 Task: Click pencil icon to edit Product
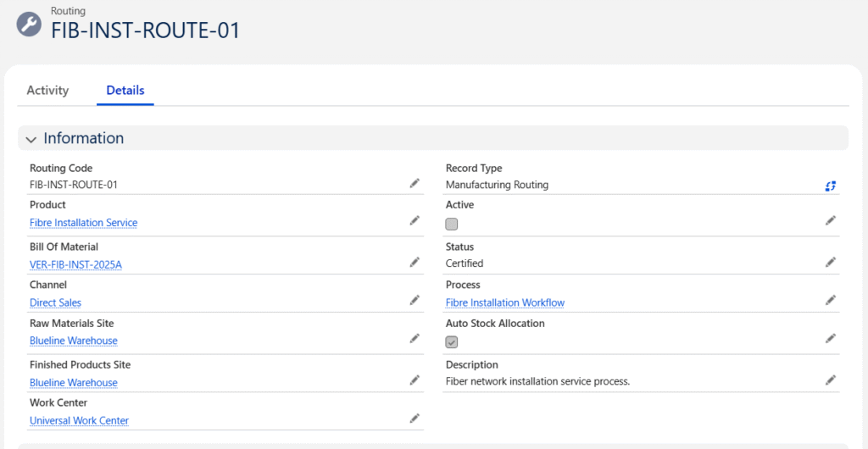coord(415,220)
